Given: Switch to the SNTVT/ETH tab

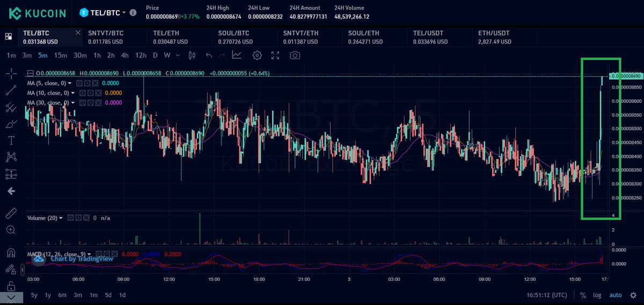Looking at the screenshot, I should tap(310, 37).
